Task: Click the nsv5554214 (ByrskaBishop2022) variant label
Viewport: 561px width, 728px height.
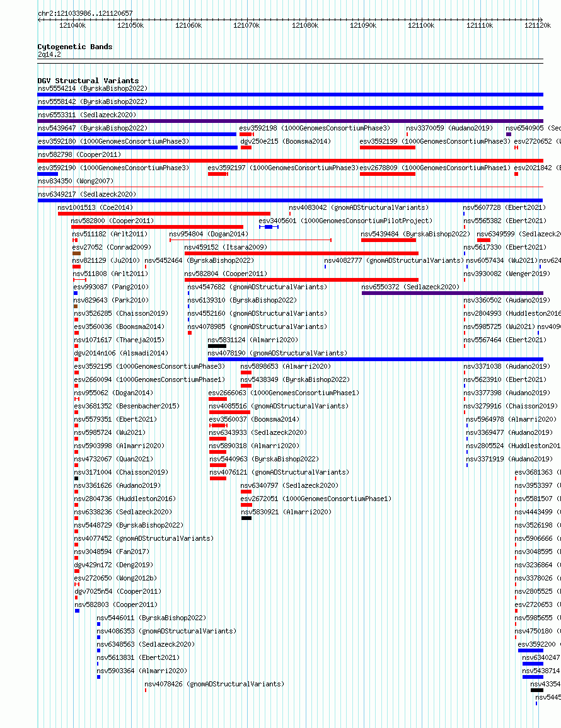Action: coord(93,88)
